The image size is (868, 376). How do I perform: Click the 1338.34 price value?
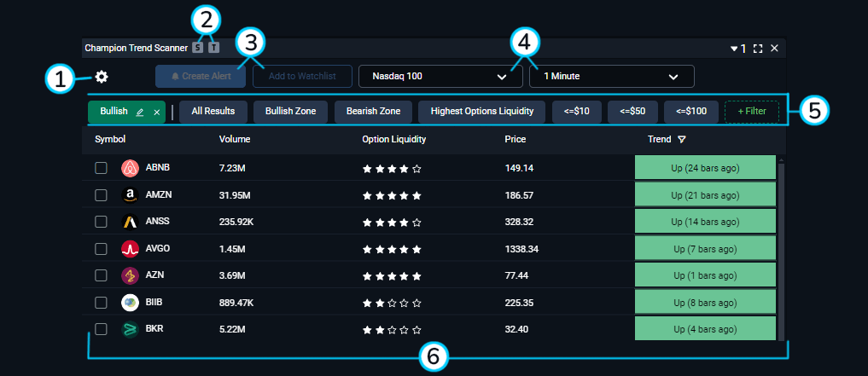tap(521, 249)
